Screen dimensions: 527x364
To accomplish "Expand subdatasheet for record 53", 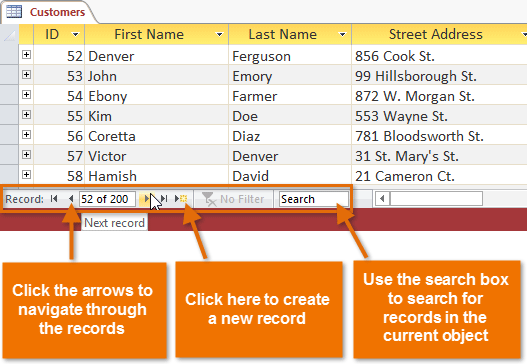I will coord(27,74).
